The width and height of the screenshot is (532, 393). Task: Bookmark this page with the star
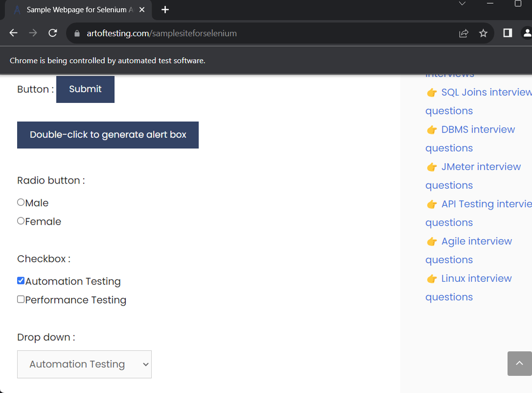[483, 33]
